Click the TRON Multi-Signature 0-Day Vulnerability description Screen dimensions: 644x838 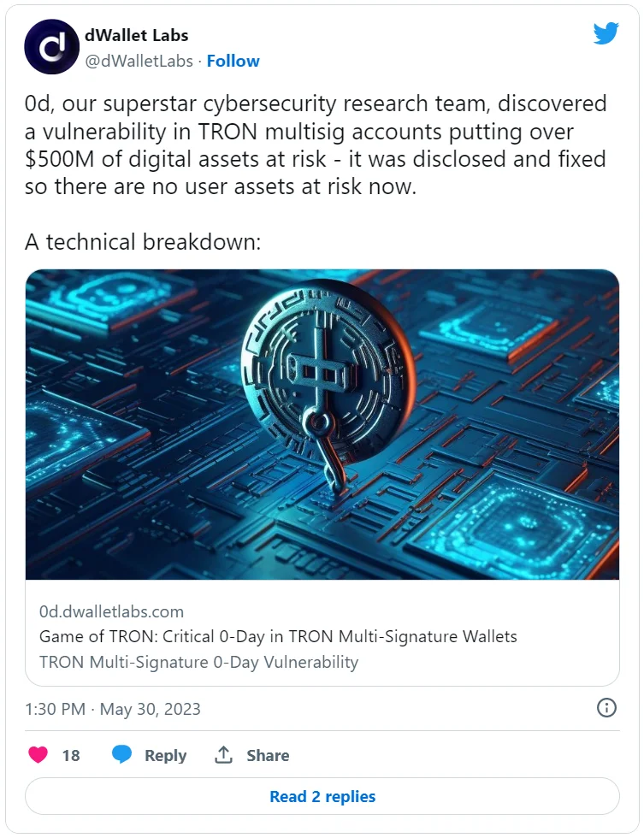198,662
